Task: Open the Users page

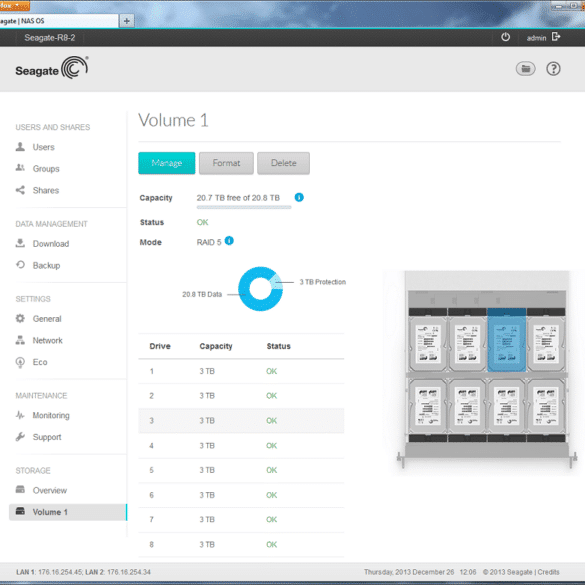Action: pos(43,147)
